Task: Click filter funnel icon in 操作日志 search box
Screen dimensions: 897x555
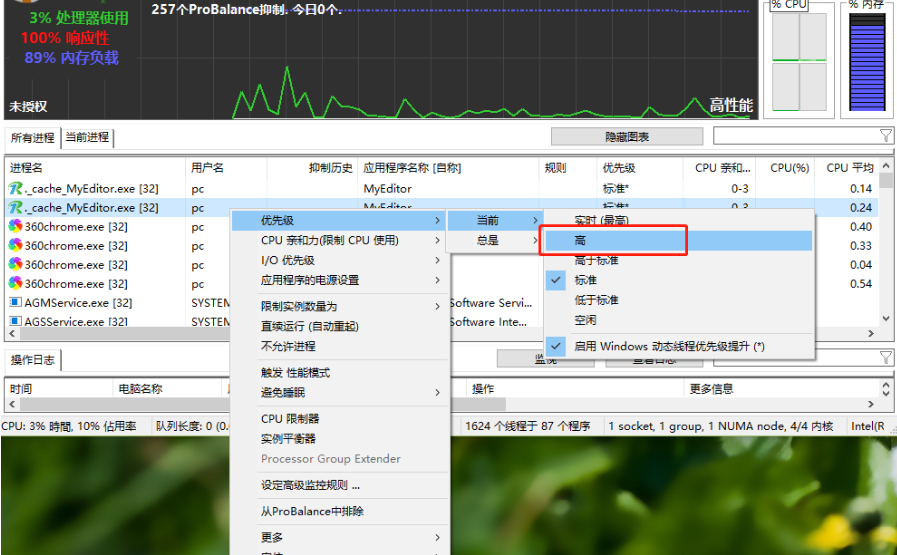Action: (886, 358)
